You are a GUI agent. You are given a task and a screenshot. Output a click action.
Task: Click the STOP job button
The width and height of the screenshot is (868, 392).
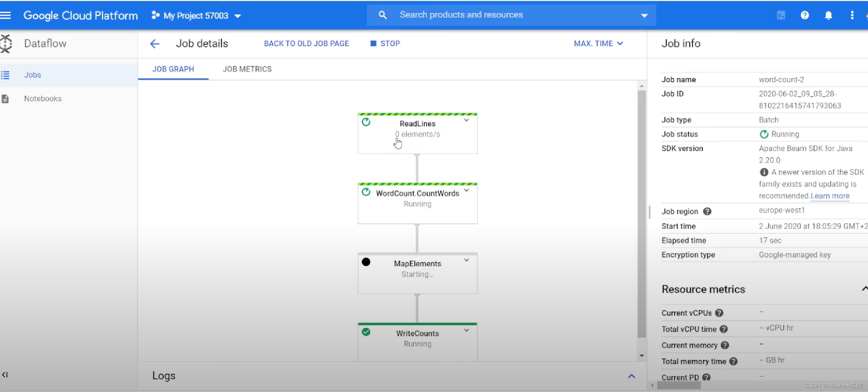385,44
